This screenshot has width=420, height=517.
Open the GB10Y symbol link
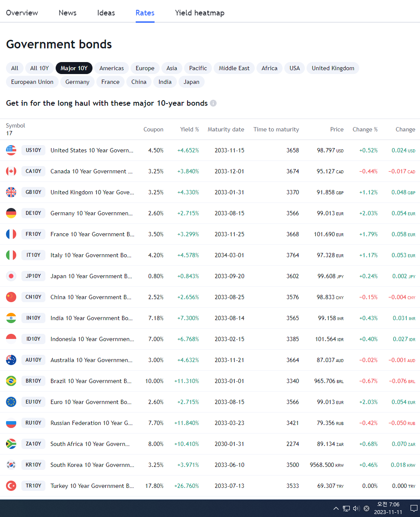click(x=33, y=192)
